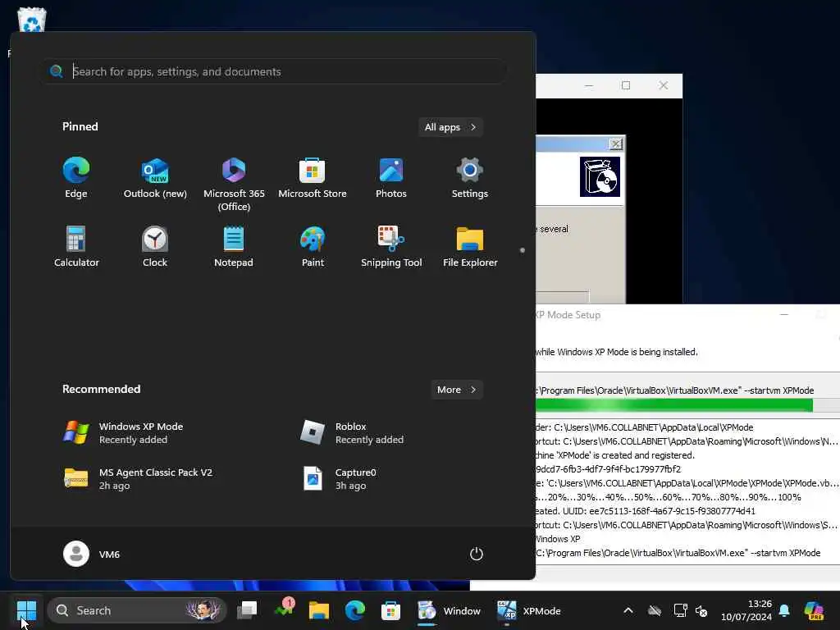This screenshot has width=840, height=630.
Task: Open Microsoft Store on the taskbar
Action: tap(390, 610)
